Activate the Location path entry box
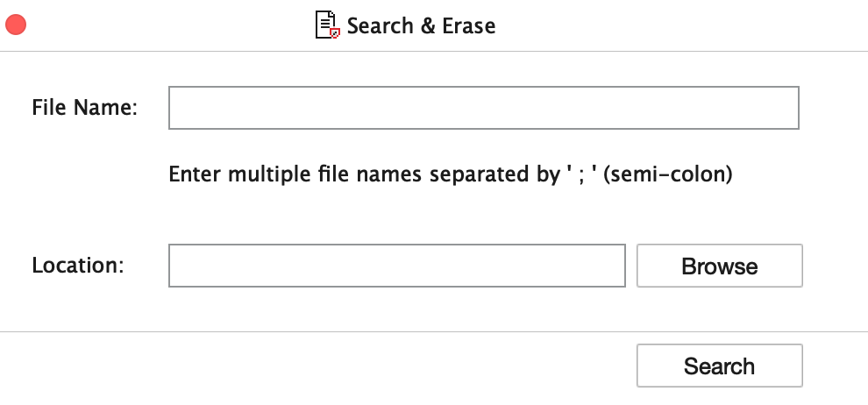868x405 pixels. [397, 266]
